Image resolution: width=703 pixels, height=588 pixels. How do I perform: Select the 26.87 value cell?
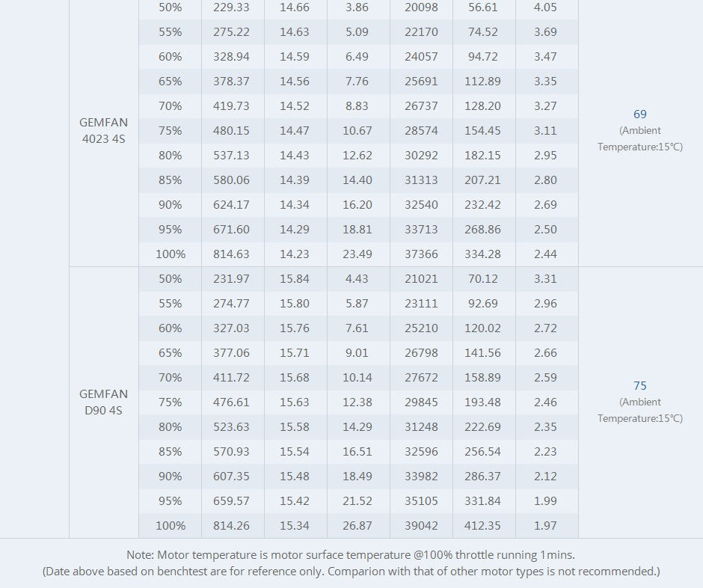coord(357,526)
